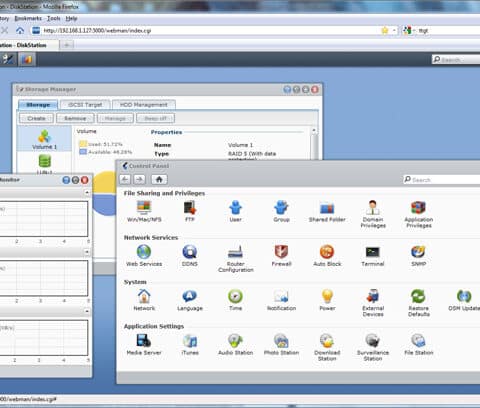
Task: Switch to the Storage tab
Action: click(x=38, y=105)
